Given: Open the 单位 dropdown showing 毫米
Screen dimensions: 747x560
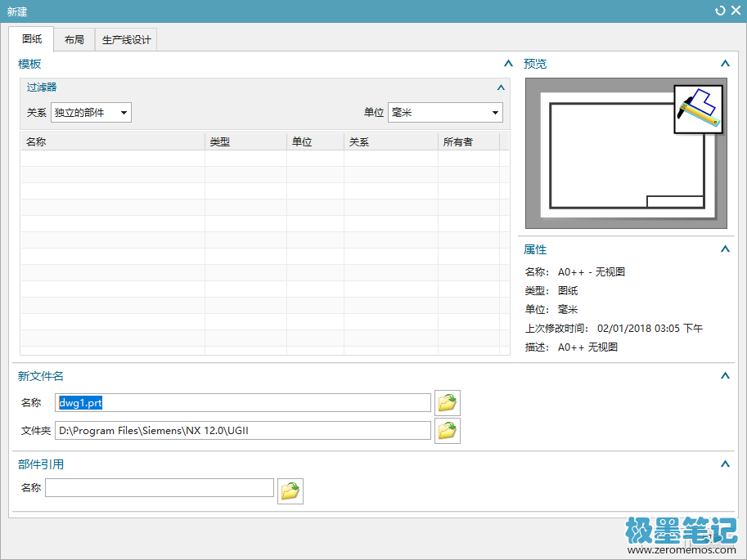Looking at the screenshot, I should pos(445,113).
